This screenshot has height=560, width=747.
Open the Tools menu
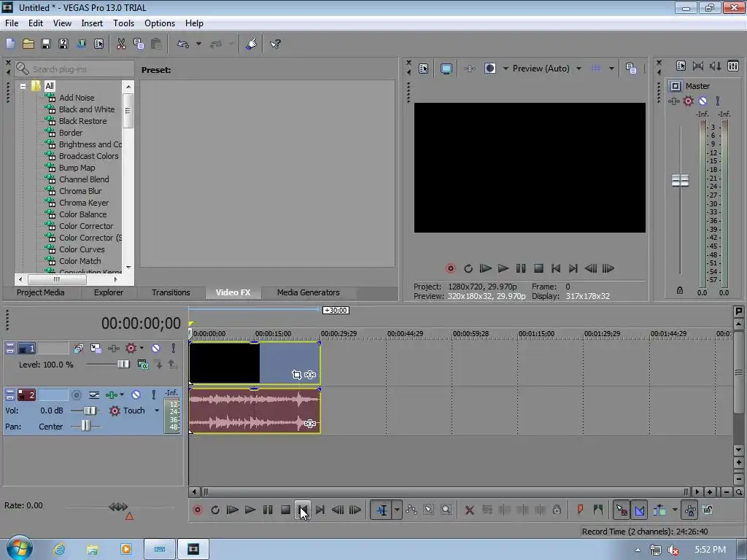pyautogui.click(x=123, y=23)
